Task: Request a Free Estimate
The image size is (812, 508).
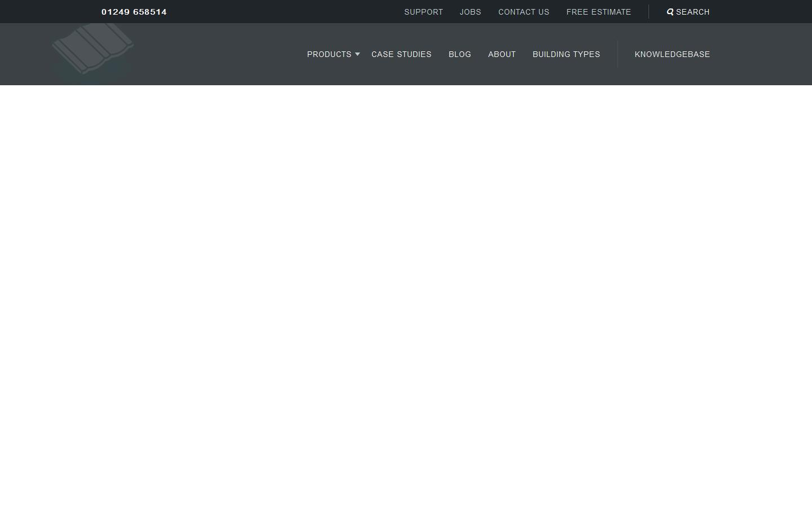Action: 598,12
